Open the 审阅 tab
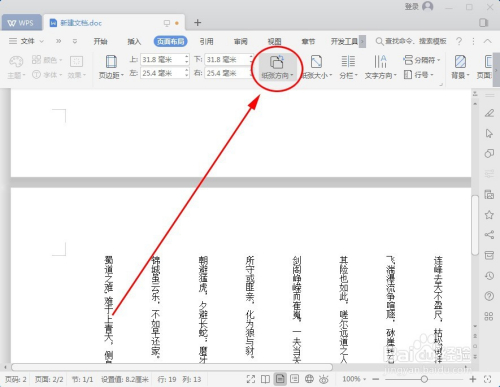Screen dimensions: 500x387 (x=240, y=41)
